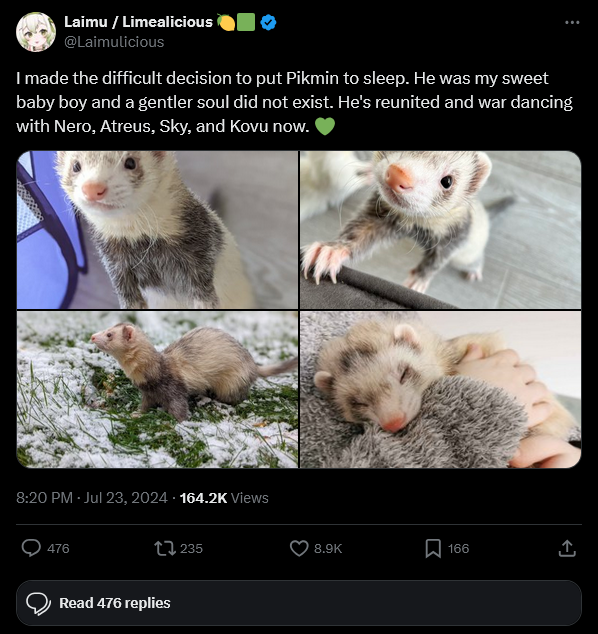Bookmark the post with bookmark icon
Image resolution: width=598 pixels, height=634 pixels.
pos(433,549)
